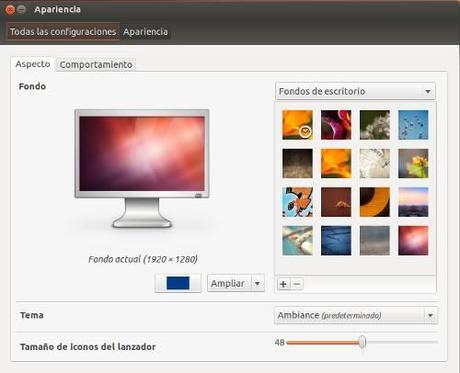Select the yellow flower on grey wallpaper
The image size is (460, 373).
(413, 163)
